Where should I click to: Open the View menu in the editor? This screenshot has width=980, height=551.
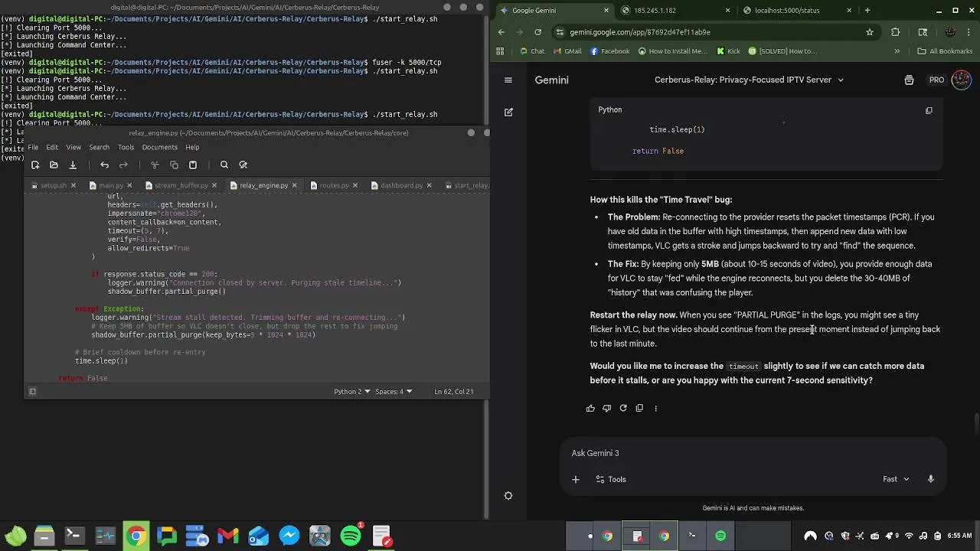[x=73, y=147]
